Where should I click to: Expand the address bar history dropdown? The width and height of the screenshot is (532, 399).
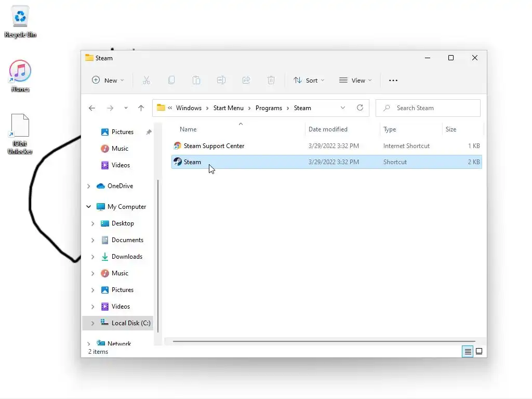coord(343,108)
